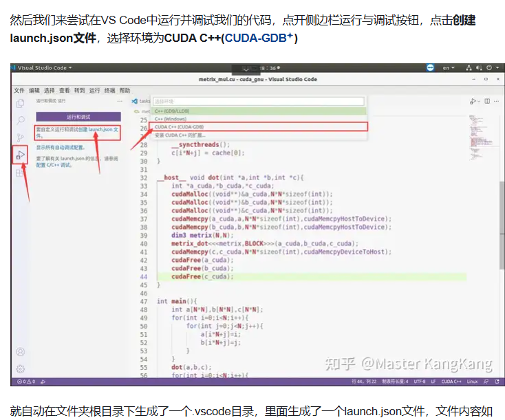Click the 选择环境 quick pick input
This screenshot has width=505, height=420.
[x=259, y=101]
